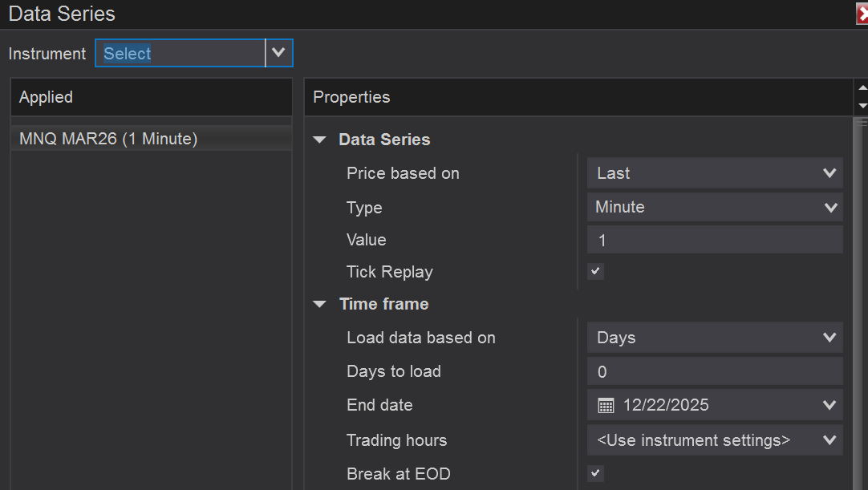Disable the Tick Replay checkbox
The width and height of the screenshot is (868, 490).
coord(595,272)
